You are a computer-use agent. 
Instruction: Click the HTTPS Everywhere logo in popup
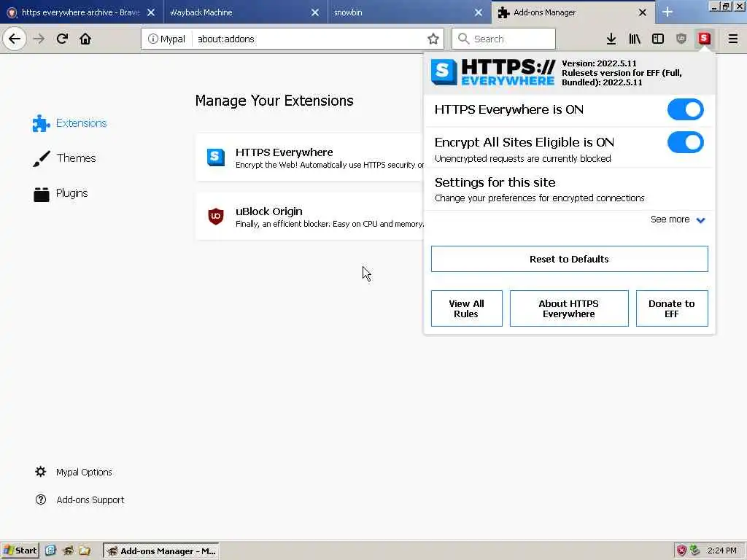(492, 72)
